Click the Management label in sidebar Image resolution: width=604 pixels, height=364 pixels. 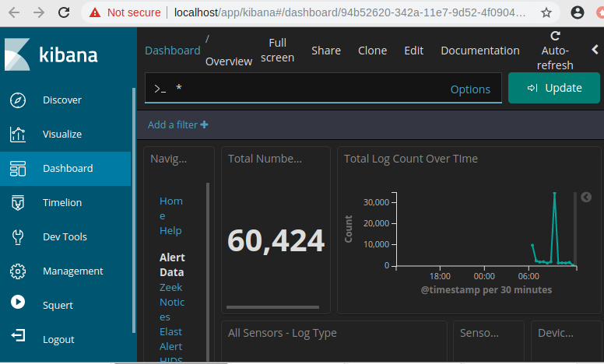coord(73,271)
